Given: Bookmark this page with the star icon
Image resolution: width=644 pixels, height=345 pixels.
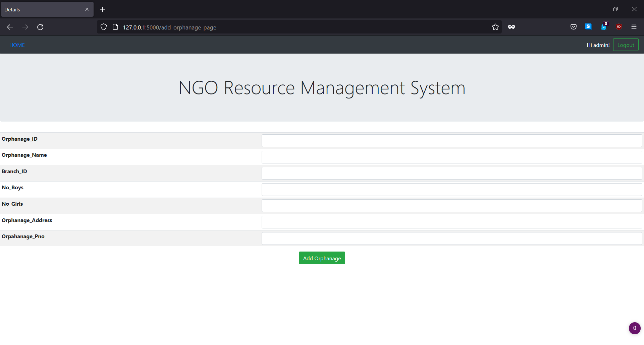Looking at the screenshot, I should [x=495, y=27].
